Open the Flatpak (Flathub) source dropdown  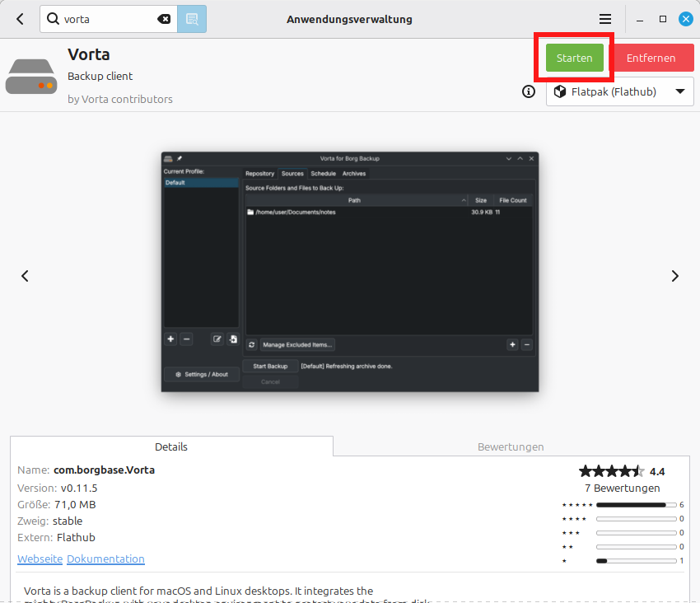click(x=619, y=91)
